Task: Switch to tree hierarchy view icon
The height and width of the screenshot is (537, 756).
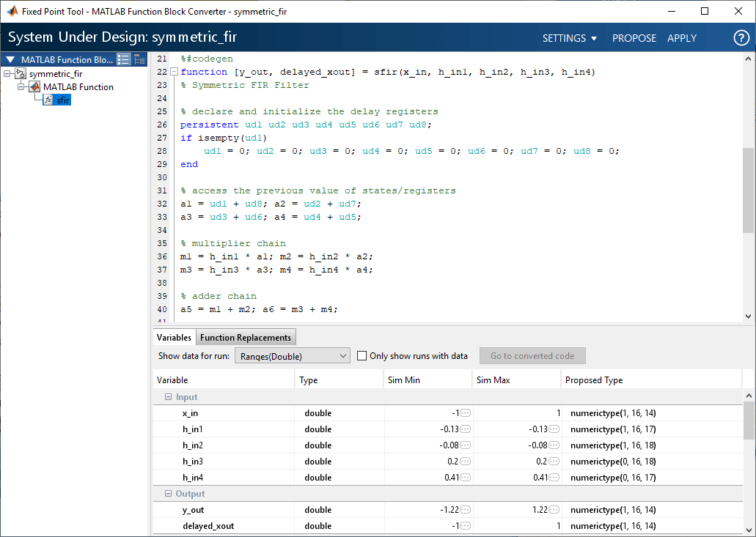Action: coord(139,60)
